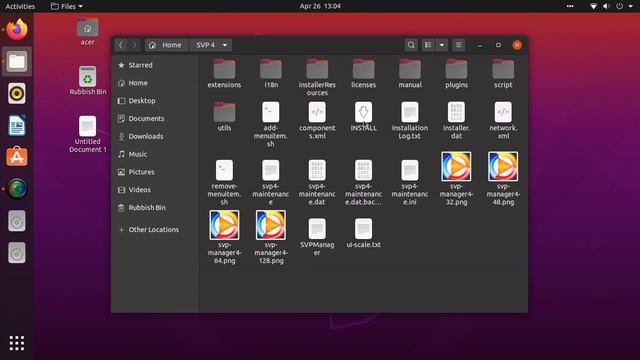Open Documents in the sidebar
The image size is (640, 360).
pyautogui.click(x=155, y=118)
